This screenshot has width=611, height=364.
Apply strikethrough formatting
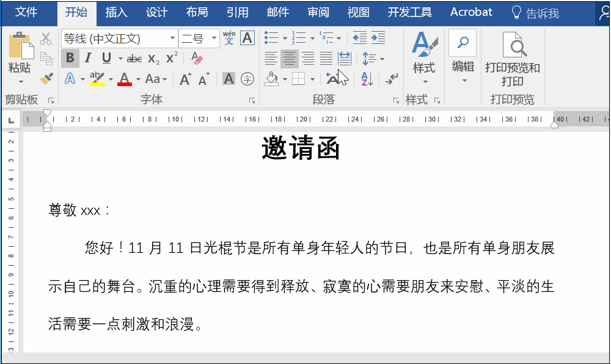coord(134,57)
